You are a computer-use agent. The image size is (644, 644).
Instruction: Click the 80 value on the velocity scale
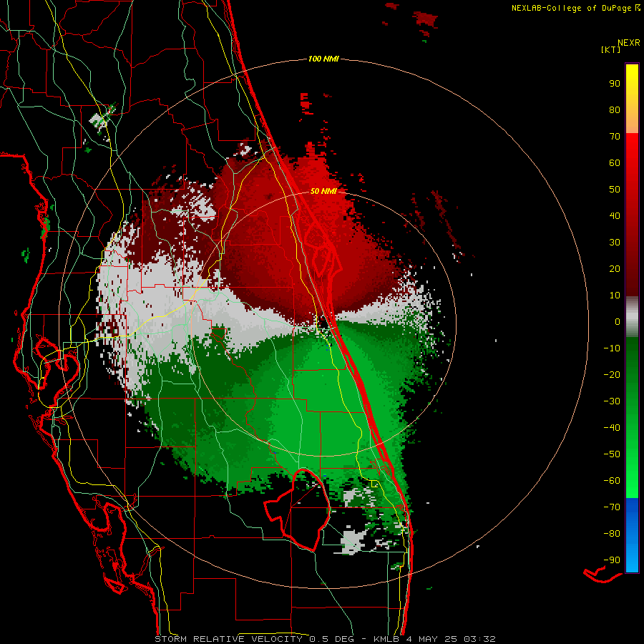pyautogui.click(x=615, y=110)
